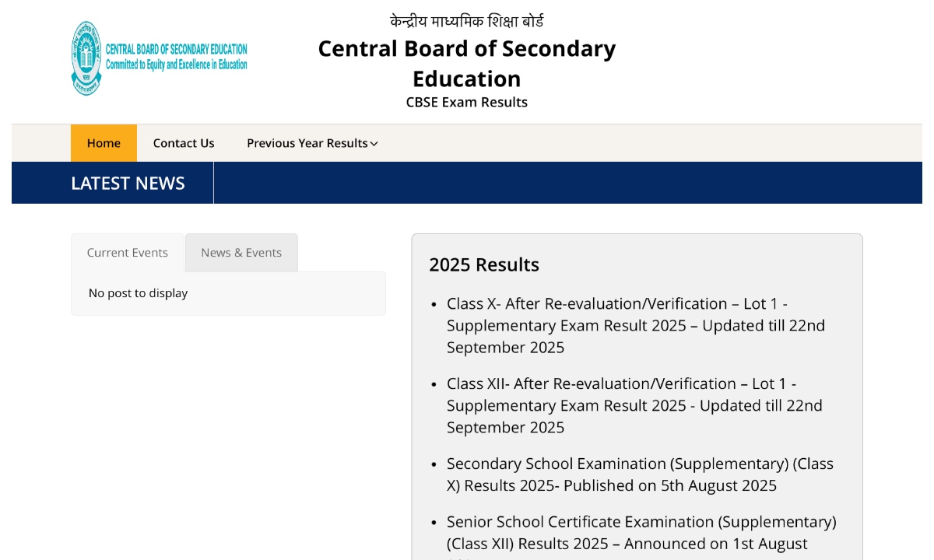Open Class X Re-evaluation Lot 1 supplementary result
Viewport: 934px width, 560px height.
point(636,325)
